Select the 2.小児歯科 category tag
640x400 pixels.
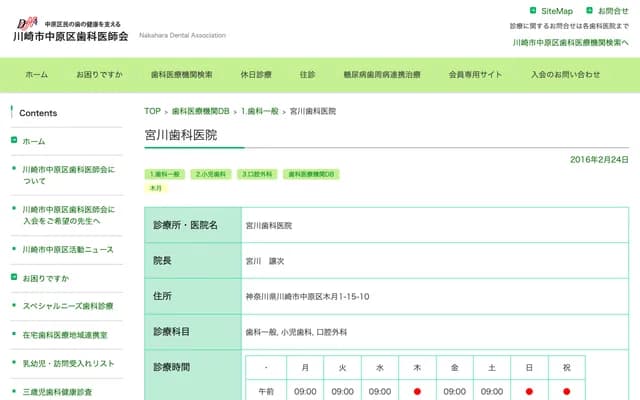[211, 174]
